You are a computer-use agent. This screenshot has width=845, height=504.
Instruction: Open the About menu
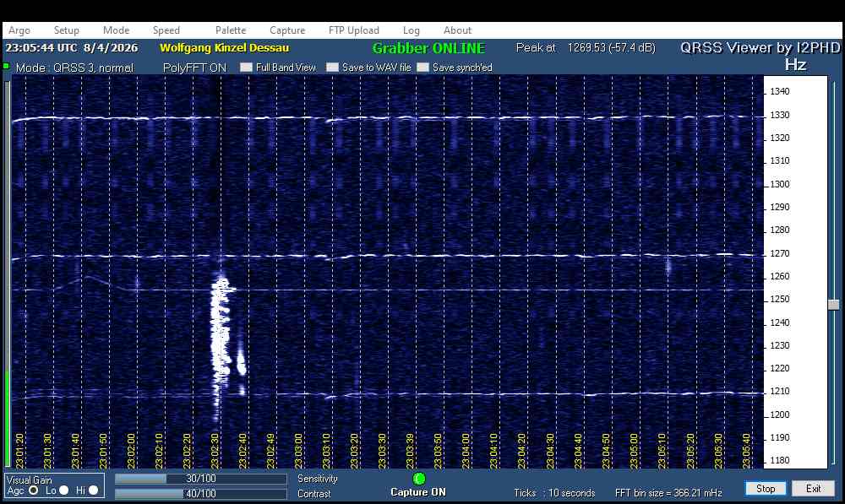pos(457,30)
